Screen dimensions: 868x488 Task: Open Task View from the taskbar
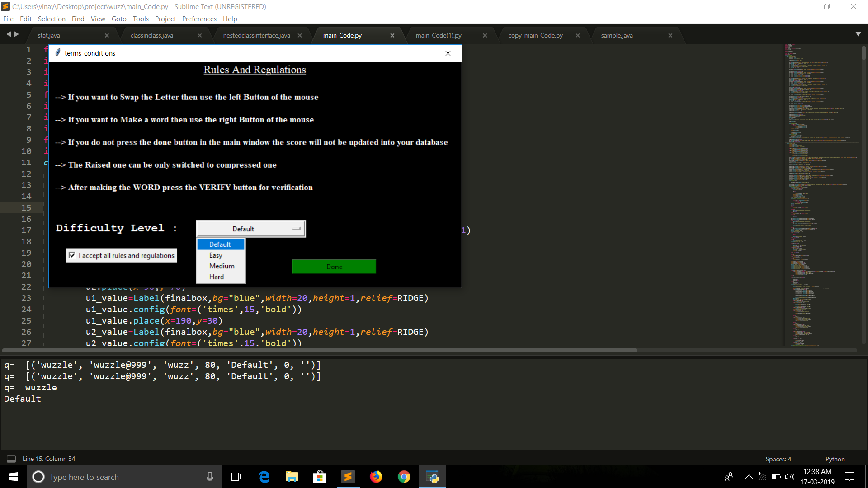tap(235, 477)
